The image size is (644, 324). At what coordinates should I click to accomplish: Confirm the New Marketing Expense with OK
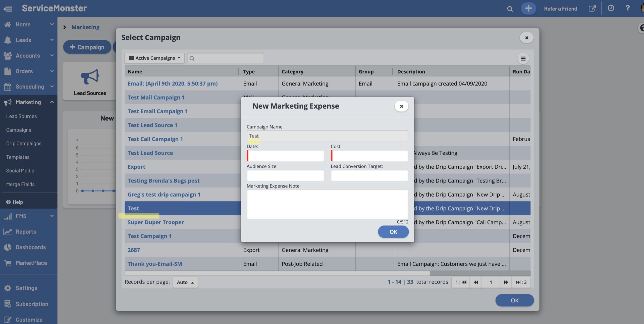tap(393, 232)
